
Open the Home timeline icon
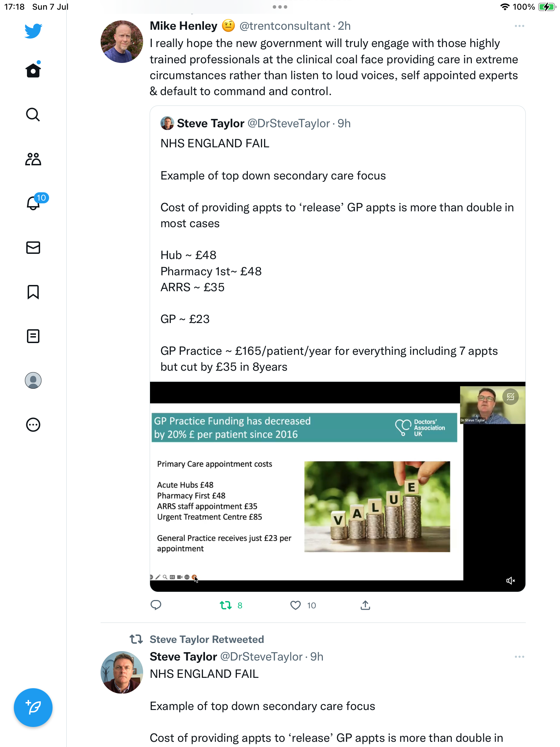[x=33, y=71]
